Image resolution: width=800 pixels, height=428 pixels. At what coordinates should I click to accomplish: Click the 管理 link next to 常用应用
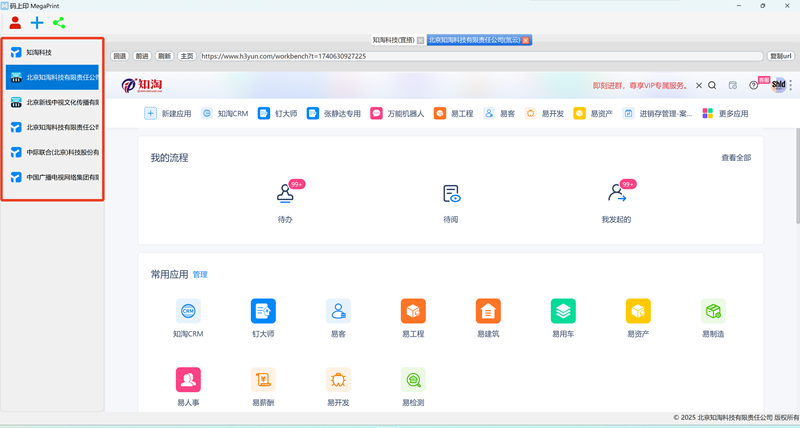200,274
